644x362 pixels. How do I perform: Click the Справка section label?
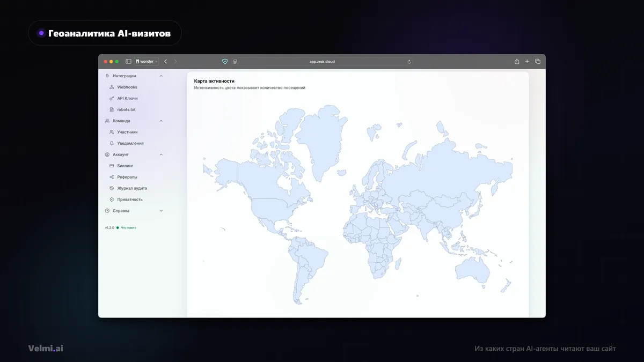click(x=121, y=211)
